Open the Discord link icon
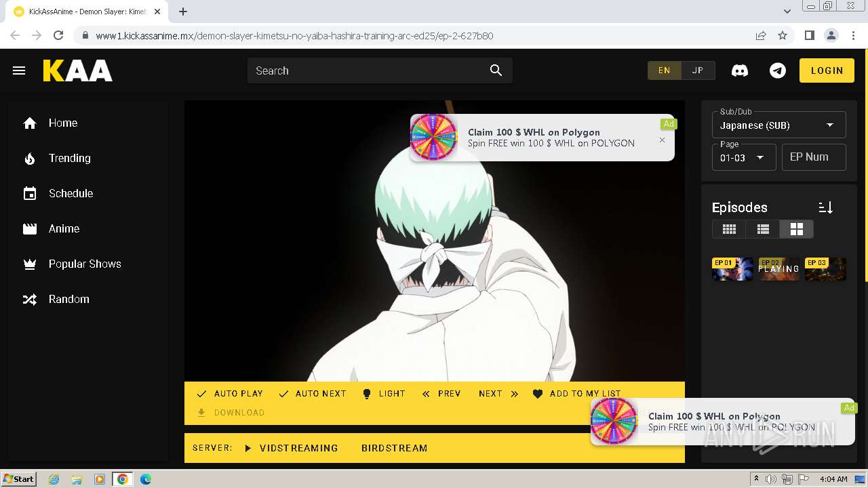 point(740,70)
